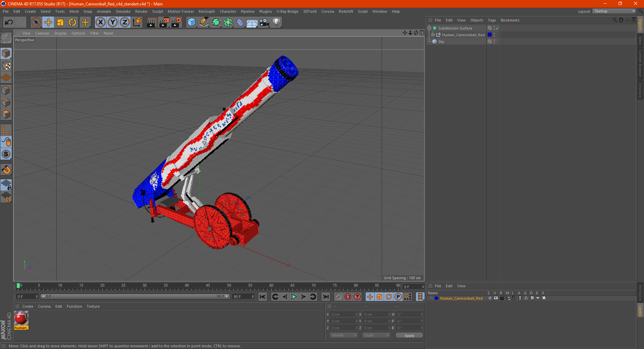Click Record Active Objects button
Viewport: 644px width, 349px height.
[x=338, y=297]
